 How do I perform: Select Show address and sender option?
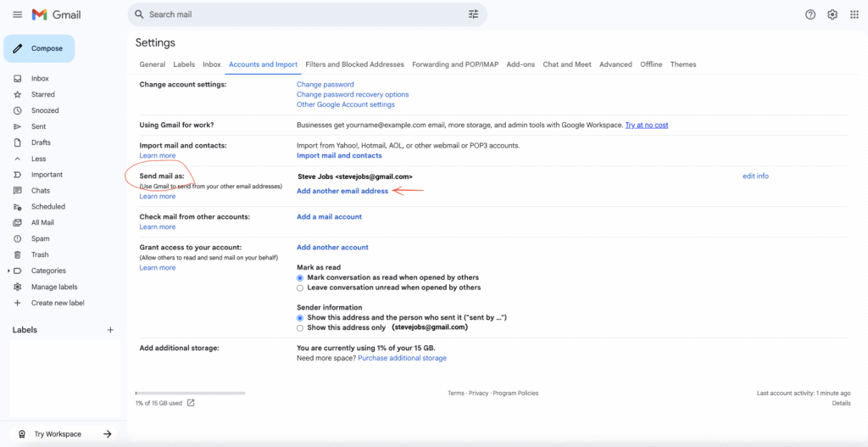point(300,318)
